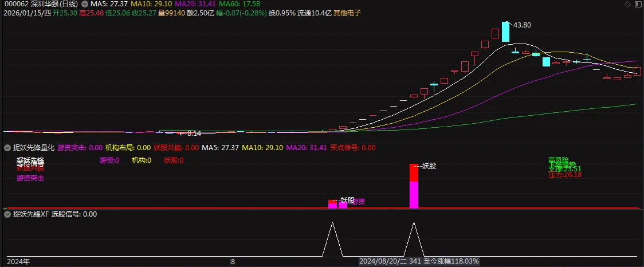The width and height of the screenshot is (644, 267).
Task: Open the dropdown beside 深圳华强(日线)
Action: click(85, 3)
